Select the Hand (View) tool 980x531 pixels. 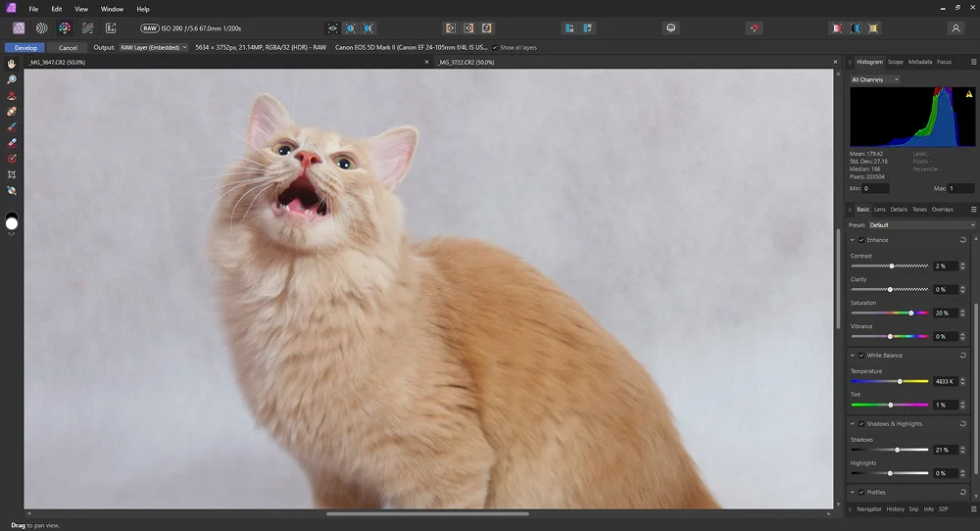tap(12, 64)
